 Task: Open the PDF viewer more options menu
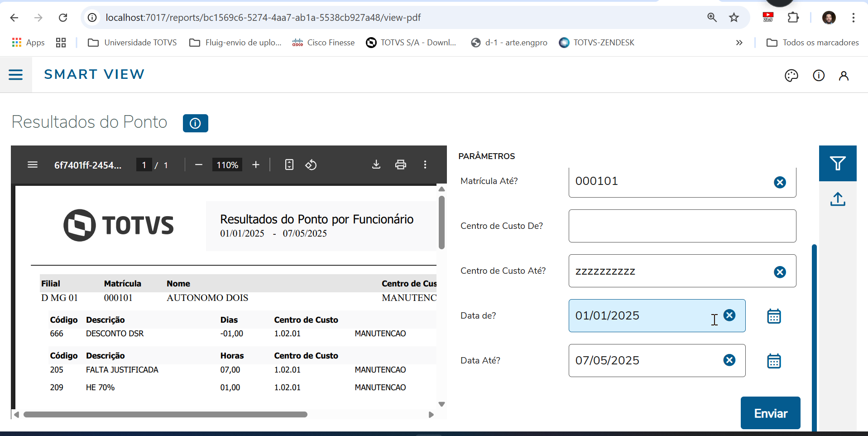(425, 165)
